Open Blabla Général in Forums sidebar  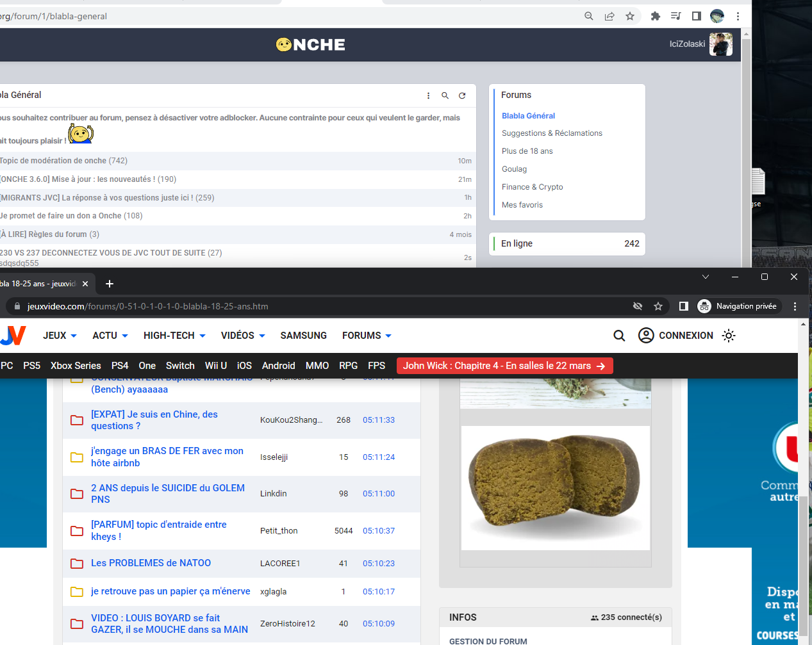point(528,116)
